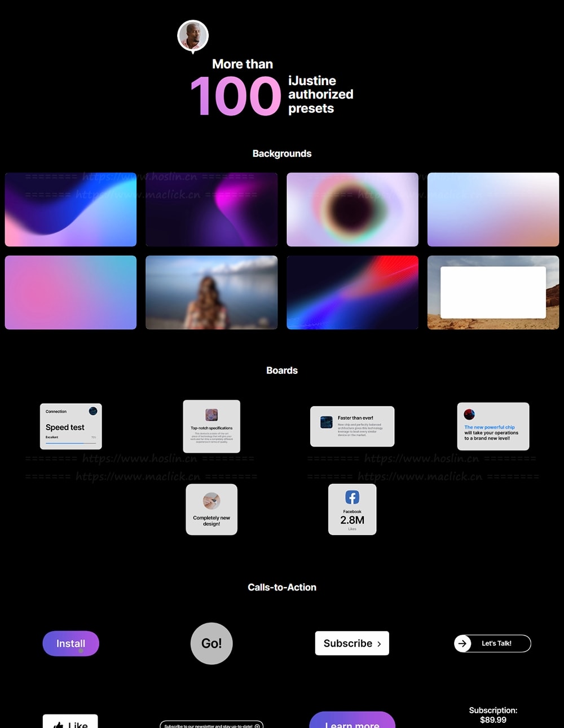Select the blue-pink wave background thumbnail

[70, 209]
